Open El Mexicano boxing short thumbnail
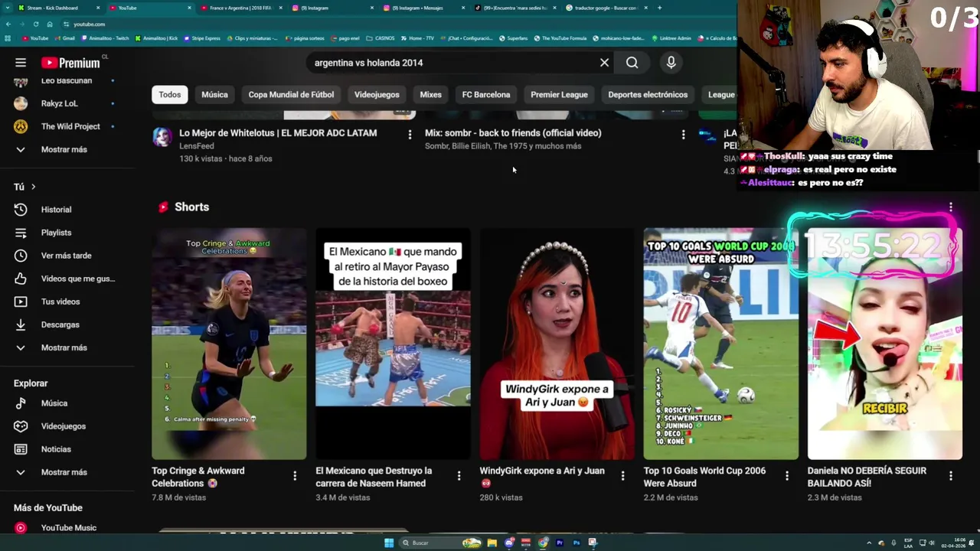The width and height of the screenshot is (980, 551). point(393,344)
